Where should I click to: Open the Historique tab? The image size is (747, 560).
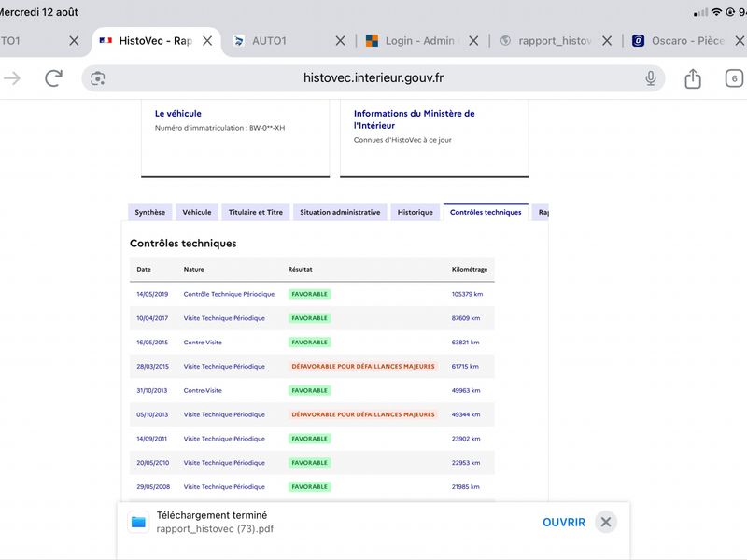pyautogui.click(x=416, y=213)
